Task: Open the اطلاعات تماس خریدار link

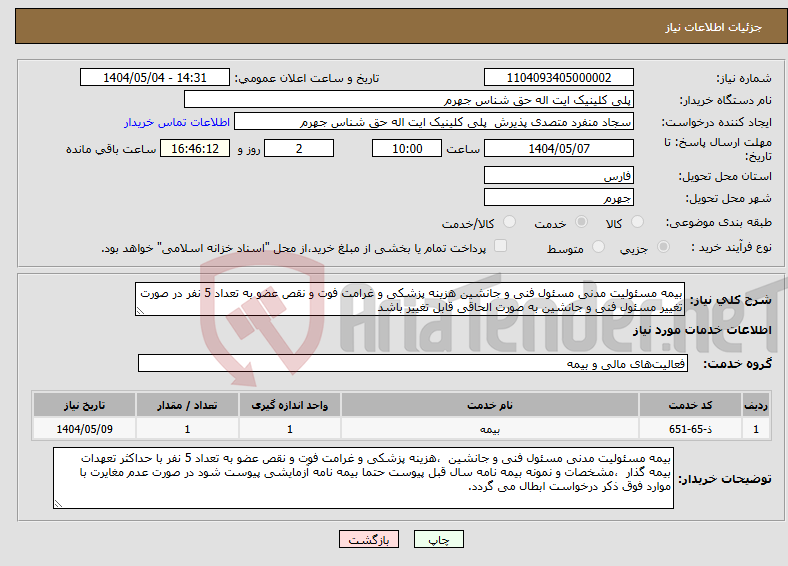Action: (177, 122)
